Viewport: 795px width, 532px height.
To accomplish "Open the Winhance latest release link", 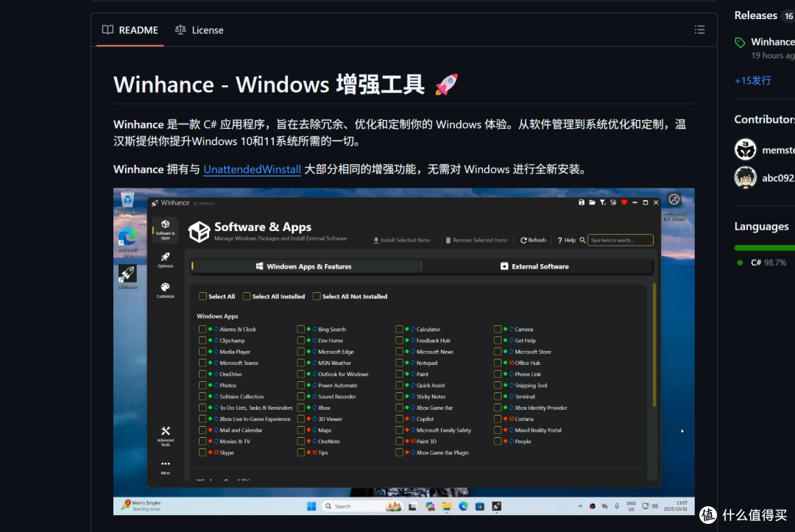I will [773, 42].
